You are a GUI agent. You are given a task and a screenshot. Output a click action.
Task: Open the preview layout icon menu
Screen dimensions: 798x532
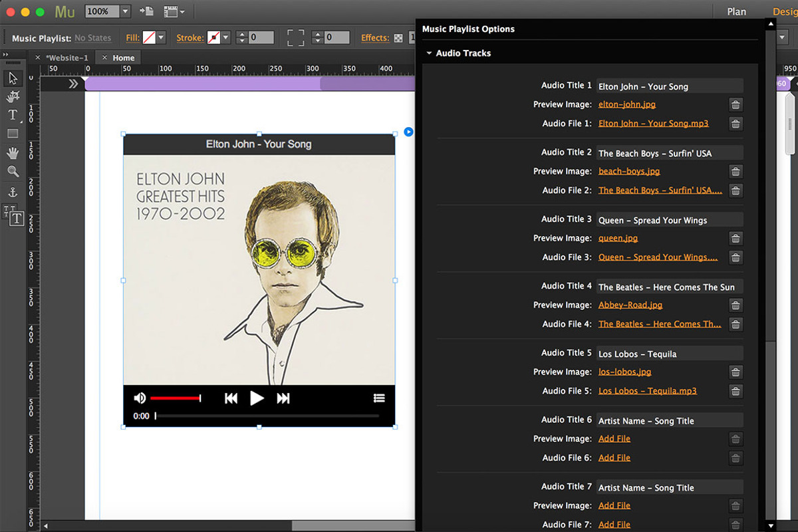click(174, 11)
